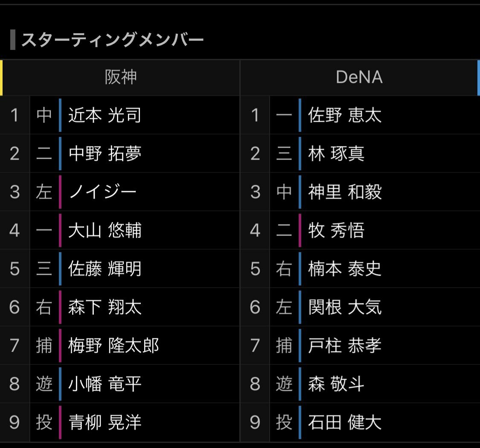Tap 神里 和毅 in batting order

(345, 192)
